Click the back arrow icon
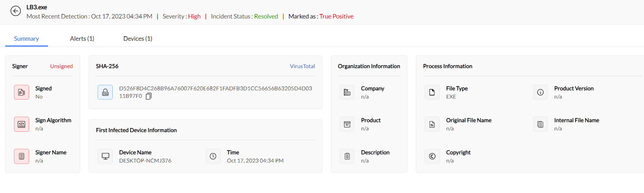 [x=15, y=11]
